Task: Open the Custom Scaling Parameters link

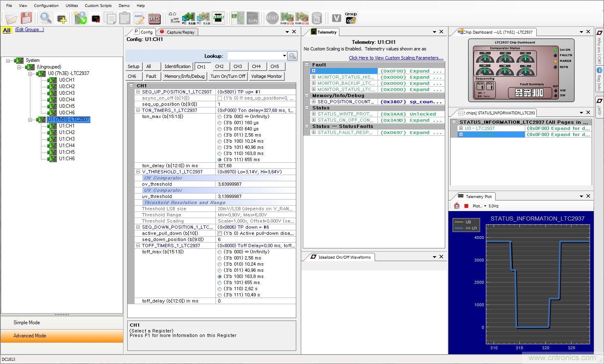Action: pyautogui.click(x=396, y=58)
